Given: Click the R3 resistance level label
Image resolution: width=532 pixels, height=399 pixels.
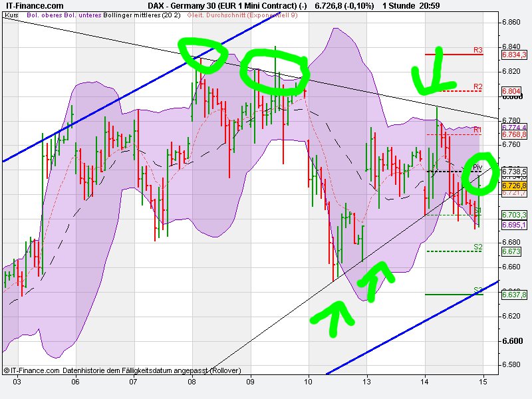Looking at the screenshot, I should click(477, 51).
